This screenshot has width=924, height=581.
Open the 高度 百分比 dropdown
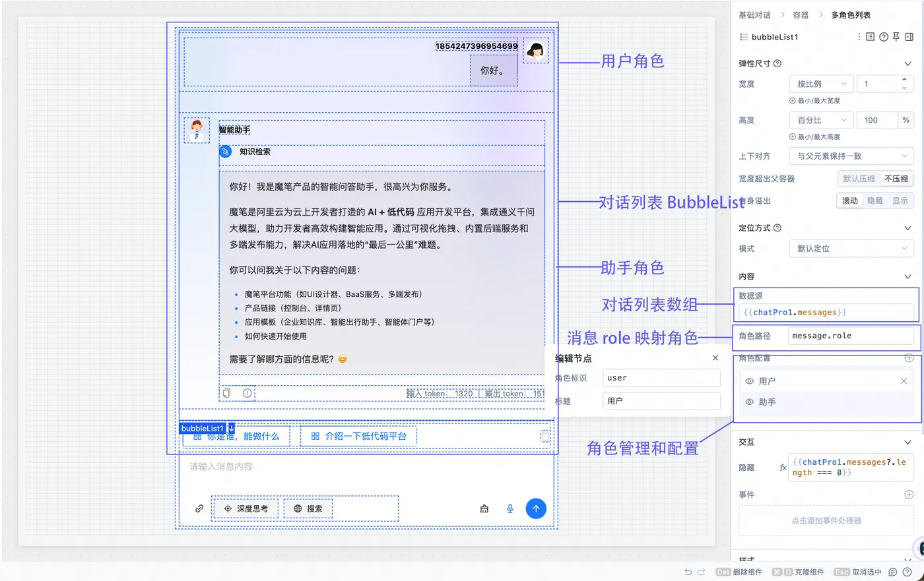(821, 120)
